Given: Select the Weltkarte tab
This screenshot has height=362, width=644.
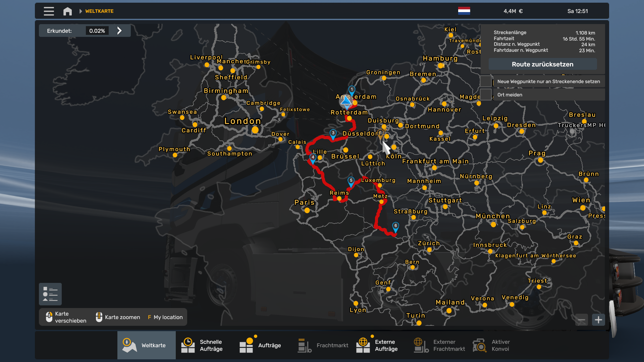Looking at the screenshot, I should click(x=146, y=345).
